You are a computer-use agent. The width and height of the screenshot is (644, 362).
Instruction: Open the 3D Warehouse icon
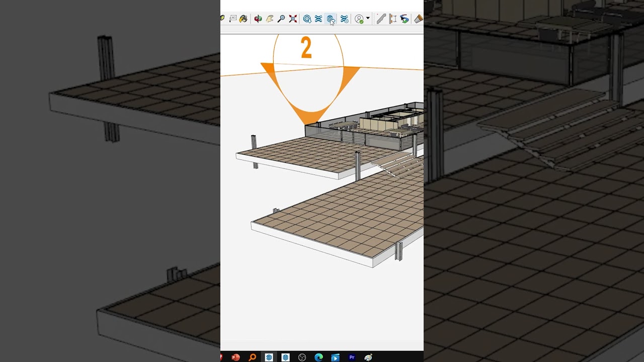(307, 19)
